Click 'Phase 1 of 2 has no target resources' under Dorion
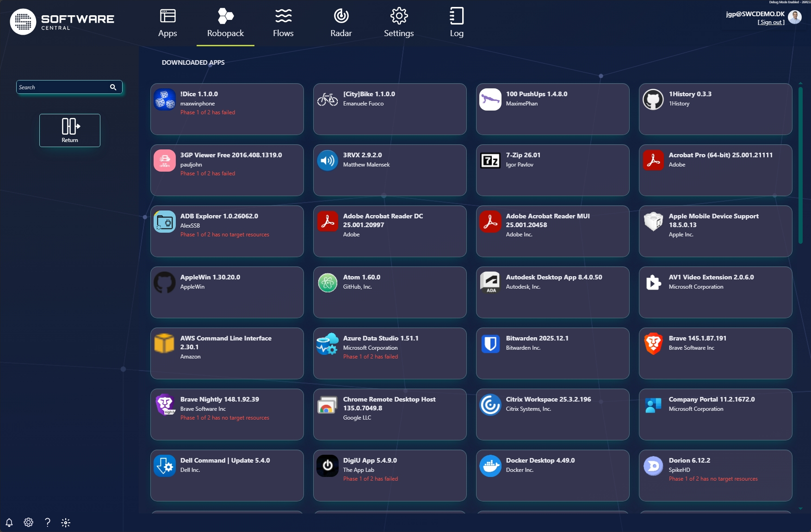The width and height of the screenshot is (811, 532). [713, 479]
